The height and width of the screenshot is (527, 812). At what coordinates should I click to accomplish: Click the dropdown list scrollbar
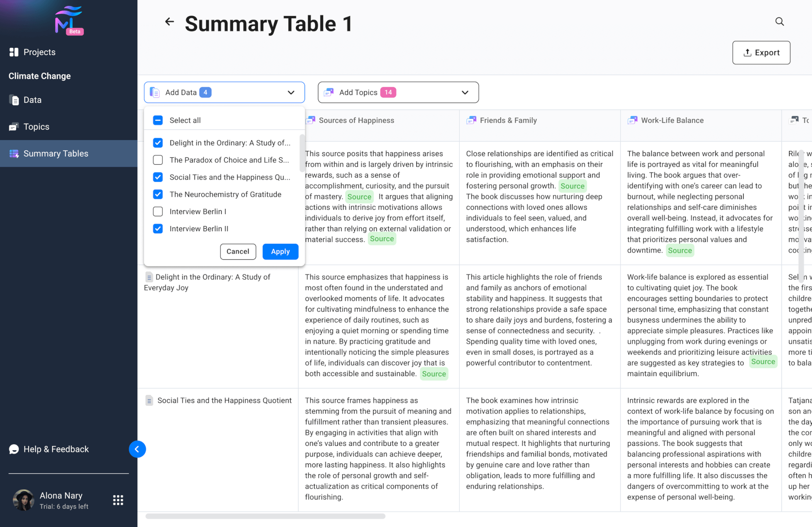pyautogui.click(x=302, y=153)
